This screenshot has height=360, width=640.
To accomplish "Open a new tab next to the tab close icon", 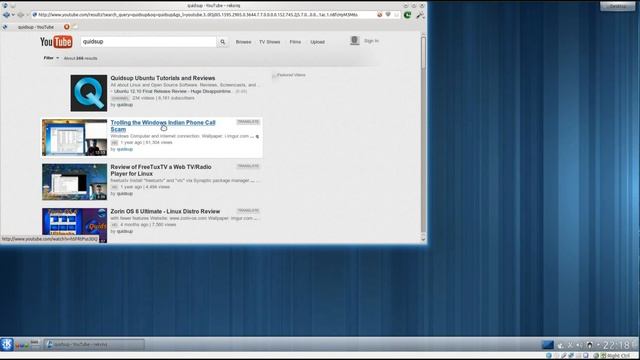I will [x=75, y=27].
